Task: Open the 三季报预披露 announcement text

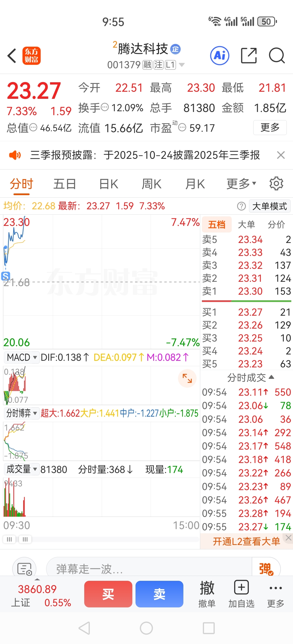Action: tap(145, 155)
